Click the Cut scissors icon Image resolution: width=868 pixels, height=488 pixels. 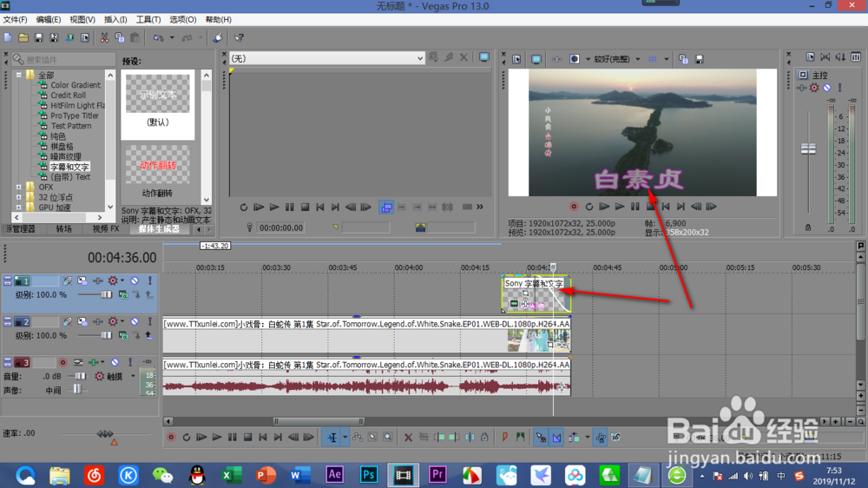coord(104,37)
